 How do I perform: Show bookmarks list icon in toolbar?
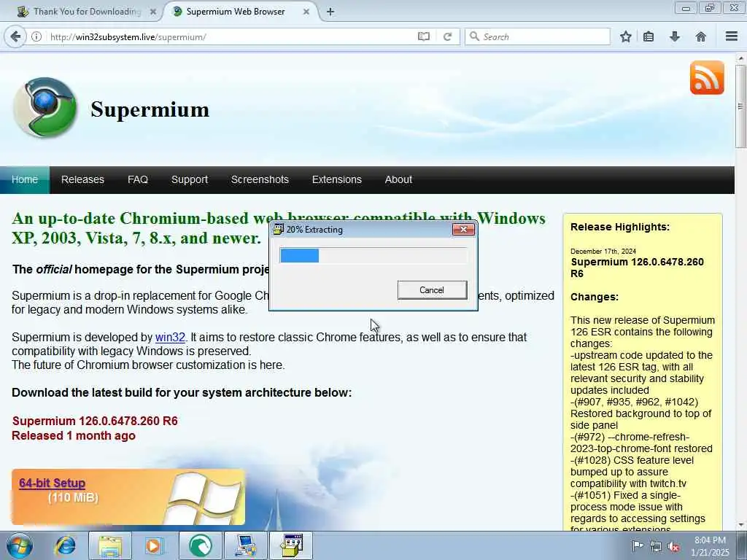pos(649,36)
